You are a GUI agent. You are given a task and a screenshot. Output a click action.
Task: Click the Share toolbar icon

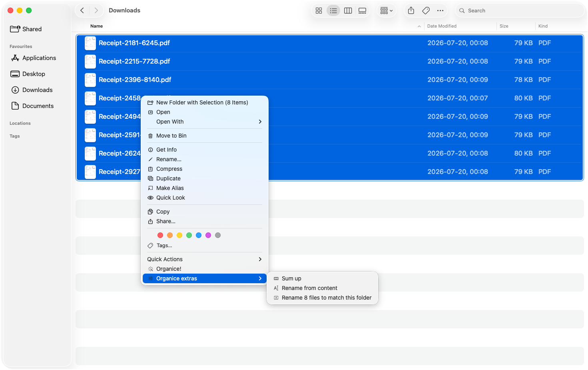tap(411, 11)
